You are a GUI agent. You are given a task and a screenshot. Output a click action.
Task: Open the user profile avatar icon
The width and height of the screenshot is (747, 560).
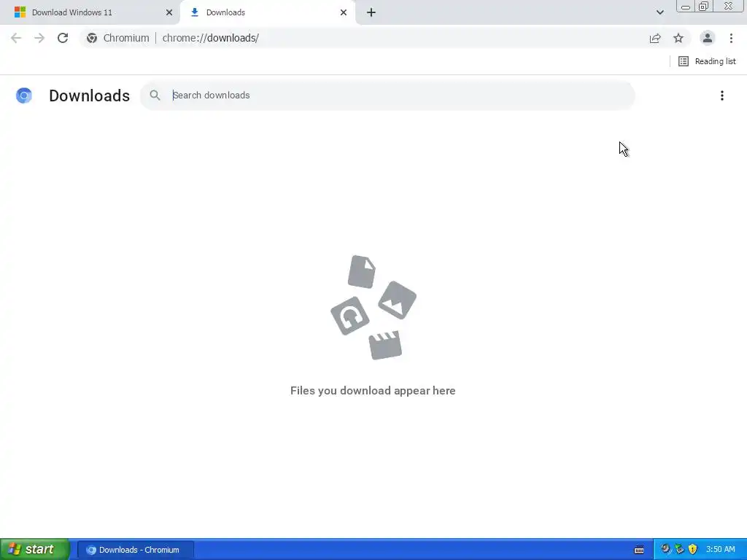tap(708, 38)
